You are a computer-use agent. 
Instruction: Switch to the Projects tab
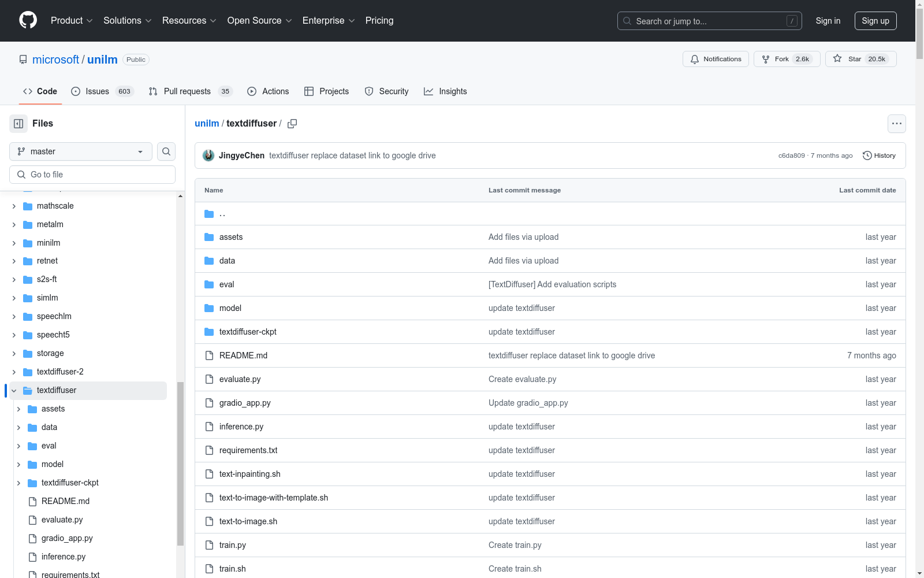click(326, 91)
